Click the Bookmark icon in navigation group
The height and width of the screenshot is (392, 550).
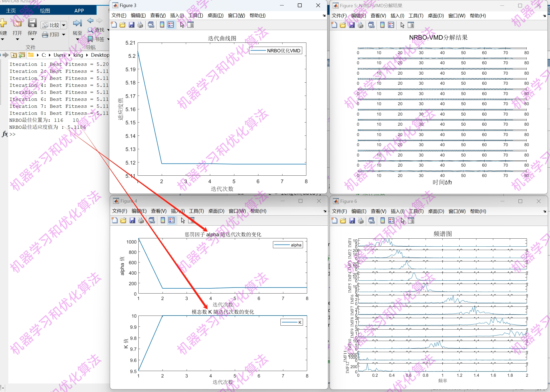90,39
